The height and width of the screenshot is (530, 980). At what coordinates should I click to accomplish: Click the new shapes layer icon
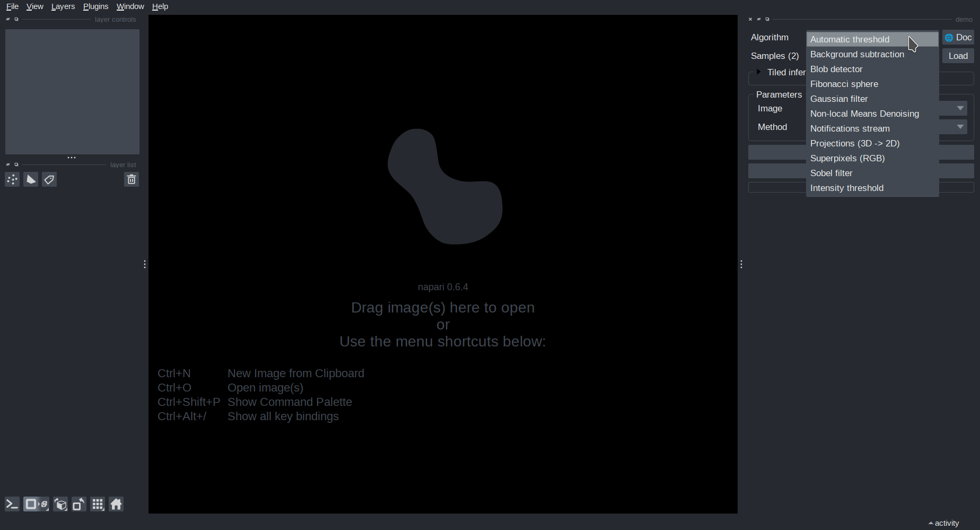coord(31,180)
